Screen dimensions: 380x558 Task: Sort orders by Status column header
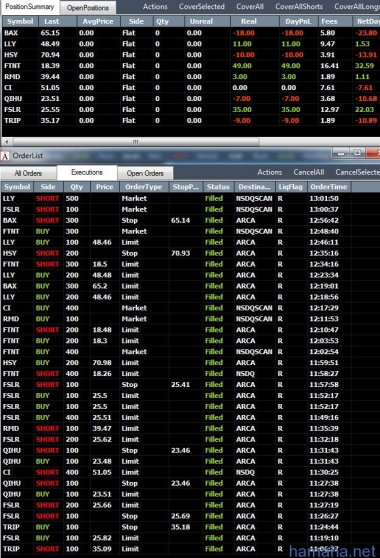pos(218,187)
